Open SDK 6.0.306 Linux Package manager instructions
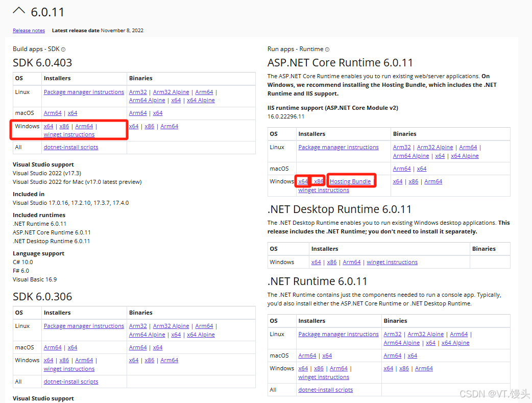Screen dimensions: 532x403 (84, 326)
